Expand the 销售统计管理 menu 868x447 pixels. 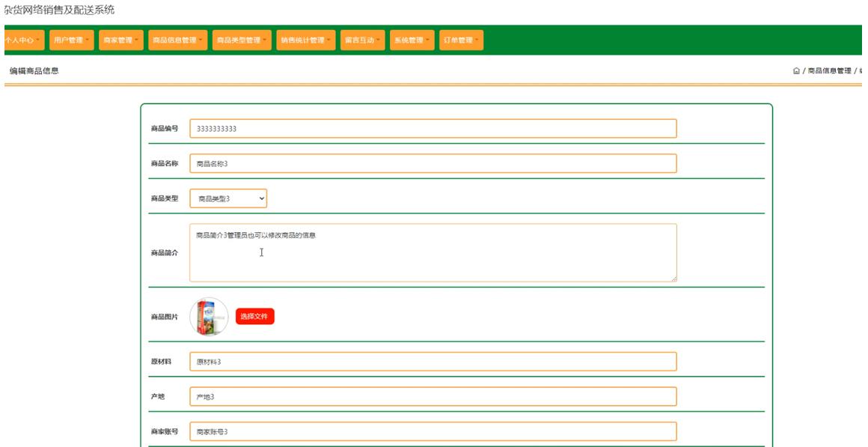[x=306, y=40]
